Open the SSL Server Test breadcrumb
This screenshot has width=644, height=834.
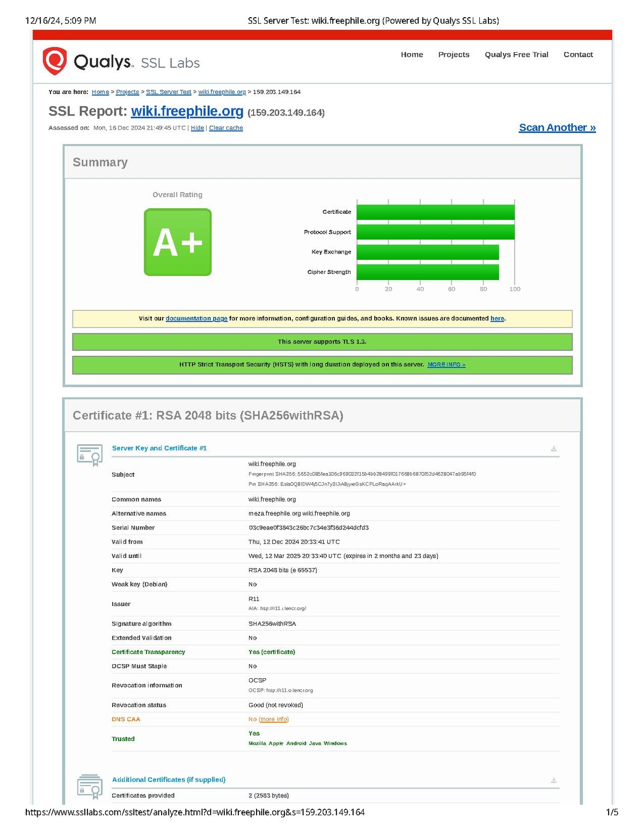[167, 92]
